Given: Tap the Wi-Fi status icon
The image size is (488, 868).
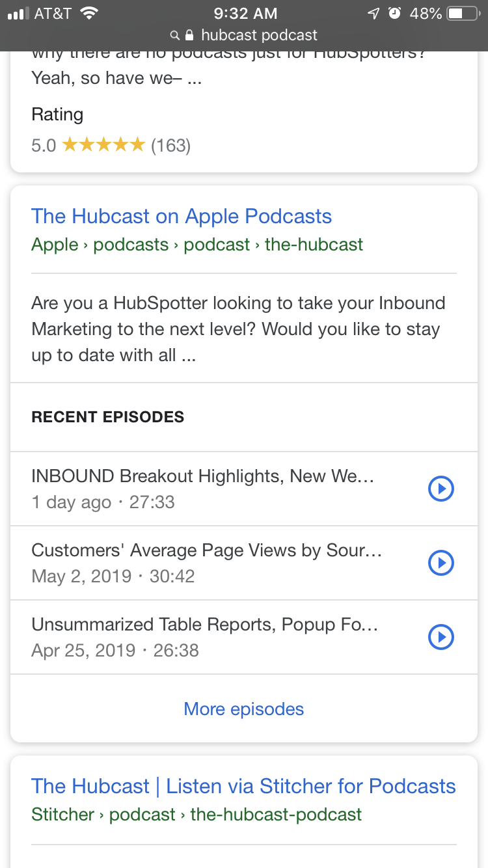Looking at the screenshot, I should point(90,13).
